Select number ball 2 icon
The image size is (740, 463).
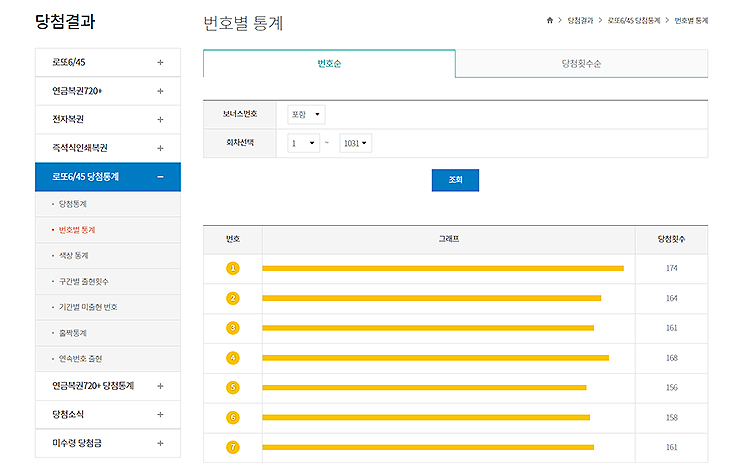[x=233, y=298]
